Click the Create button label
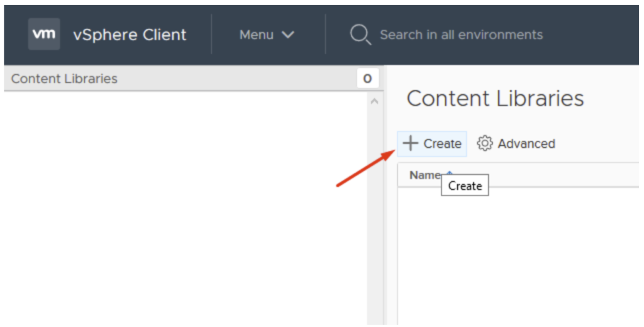The width and height of the screenshot is (644, 327). coord(442,144)
